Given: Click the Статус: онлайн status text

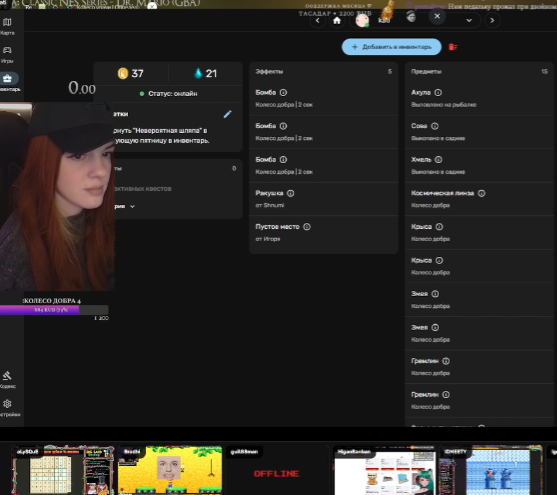Looking at the screenshot, I should (173, 94).
